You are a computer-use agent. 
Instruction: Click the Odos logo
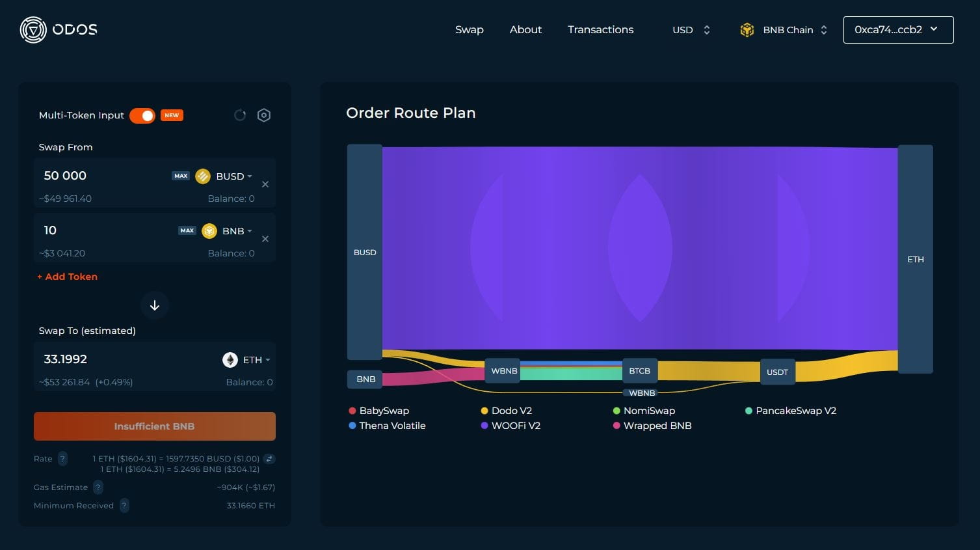(57, 29)
